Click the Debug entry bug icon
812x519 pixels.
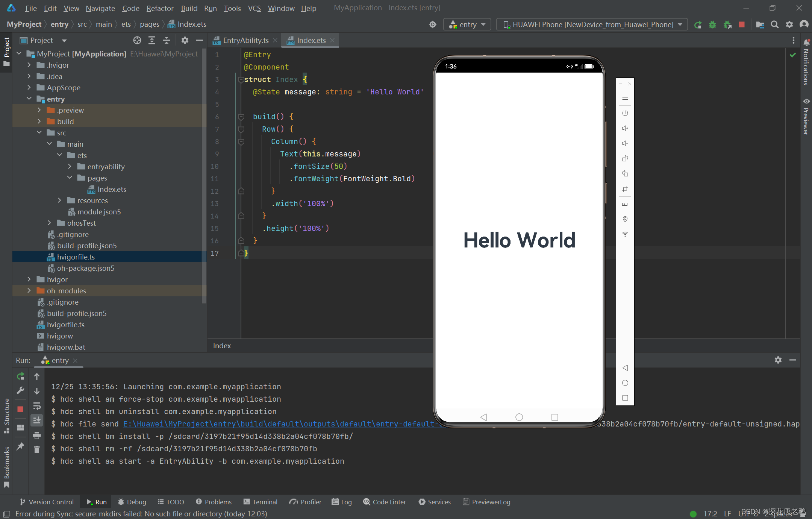(x=712, y=25)
